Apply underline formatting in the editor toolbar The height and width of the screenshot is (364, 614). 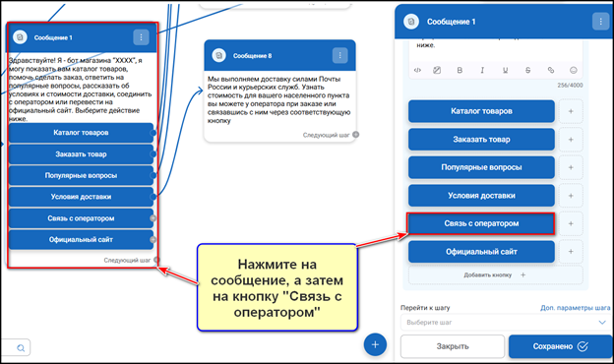[x=505, y=70]
